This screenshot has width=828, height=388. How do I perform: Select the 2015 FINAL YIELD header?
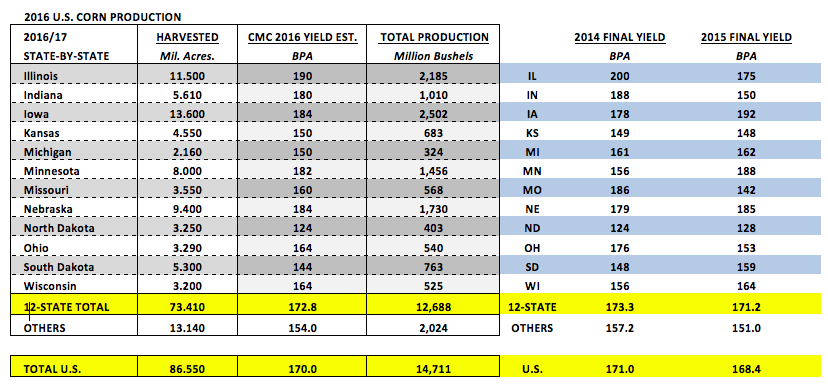pyautogui.click(x=746, y=37)
